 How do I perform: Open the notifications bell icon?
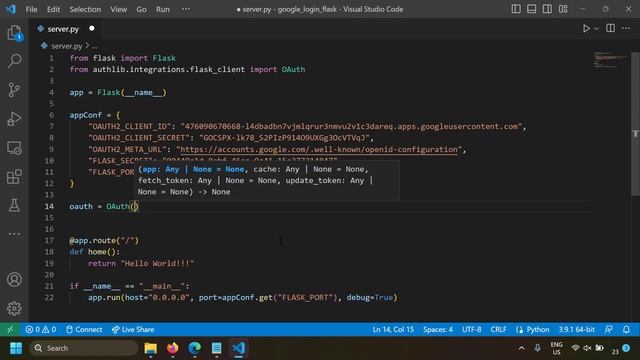click(x=626, y=329)
